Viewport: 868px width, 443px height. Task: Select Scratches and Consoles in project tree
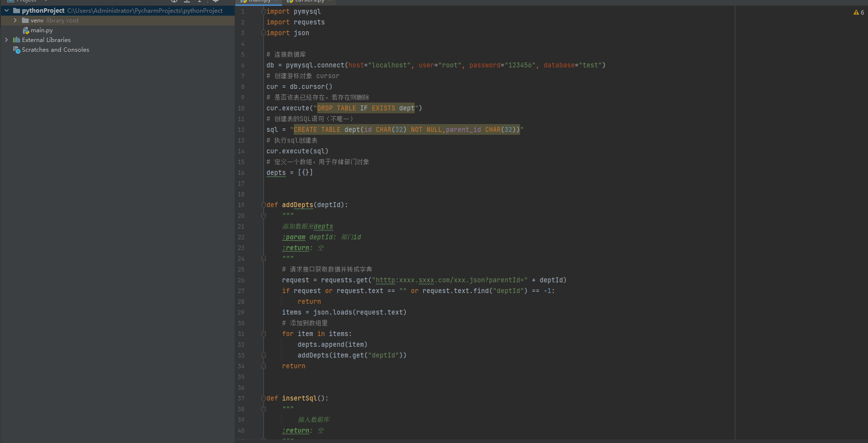55,50
